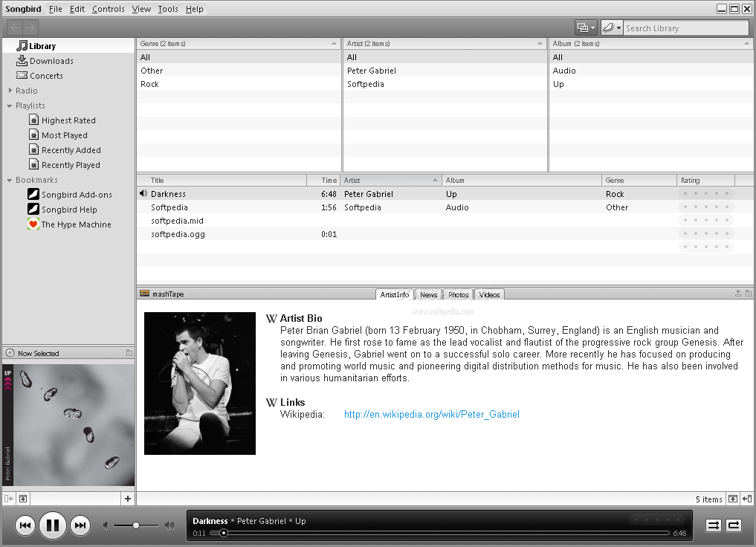Switch to the News tab in mashTape
Viewport: 756px width, 547px height.
pos(428,294)
